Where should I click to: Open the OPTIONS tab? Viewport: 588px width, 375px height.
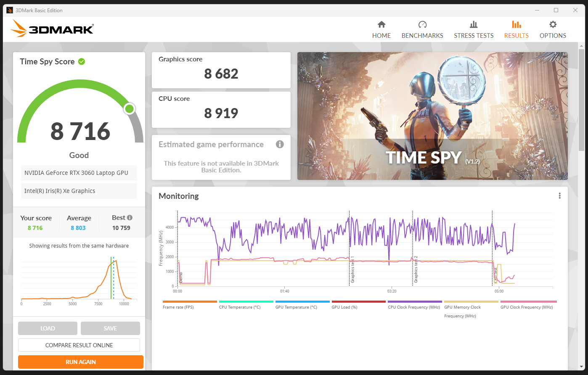coord(553,29)
